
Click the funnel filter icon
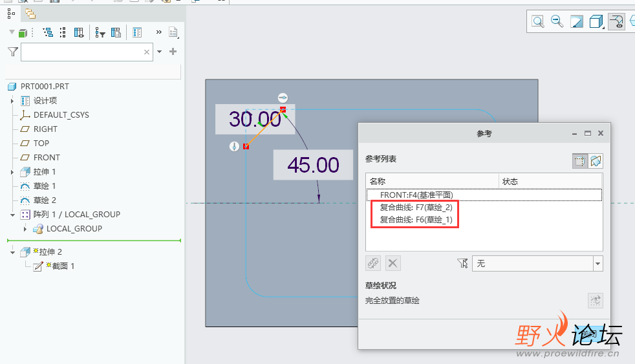pyautogui.click(x=12, y=52)
